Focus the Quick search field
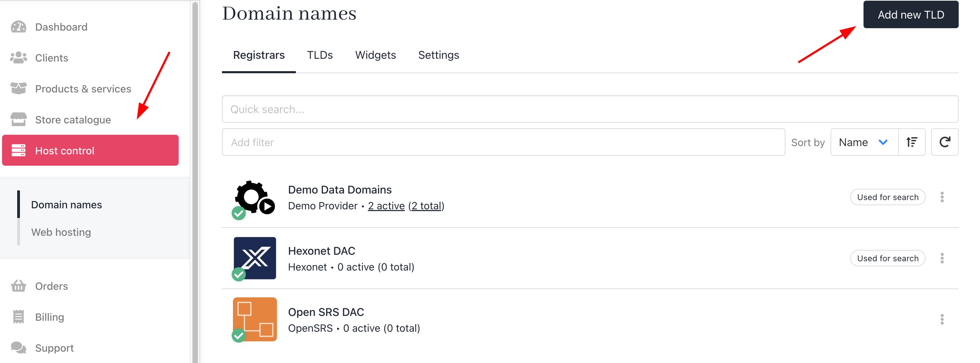 coord(590,109)
